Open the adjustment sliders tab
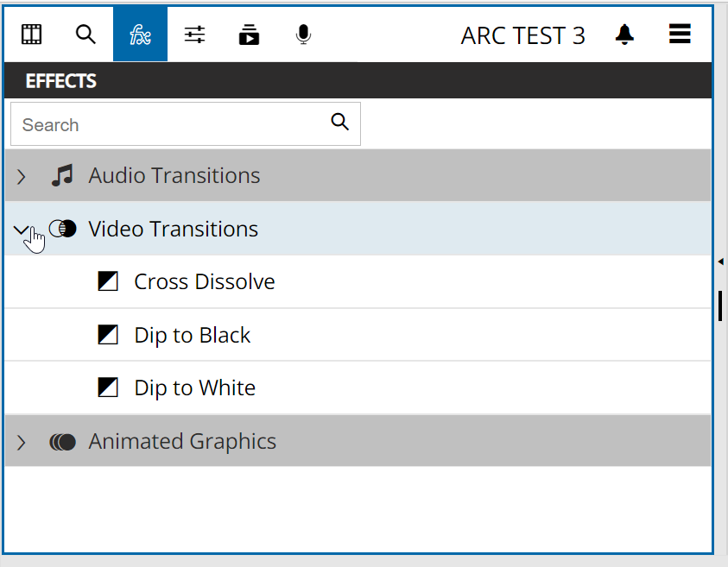This screenshot has height=567, width=728. coord(195,35)
